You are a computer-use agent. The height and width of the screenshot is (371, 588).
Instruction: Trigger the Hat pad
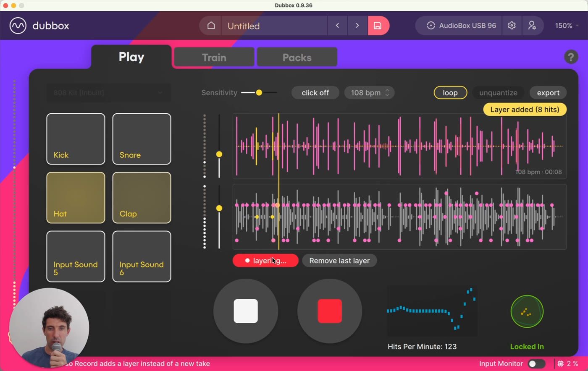(x=76, y=198)
